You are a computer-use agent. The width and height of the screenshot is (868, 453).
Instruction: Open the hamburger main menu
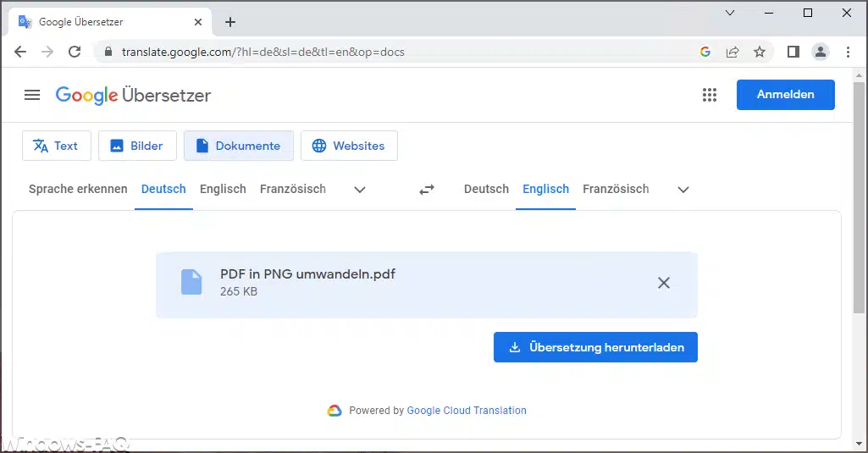(32, 95)
